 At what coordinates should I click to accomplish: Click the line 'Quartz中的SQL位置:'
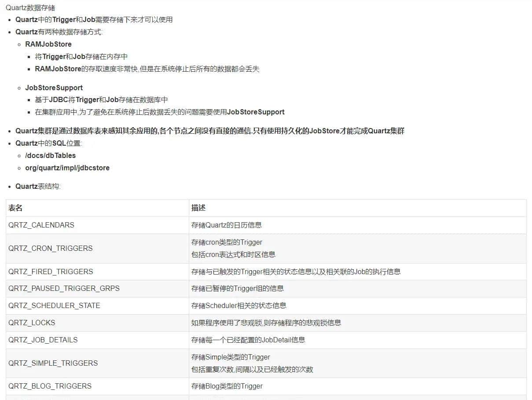[49, 143]
